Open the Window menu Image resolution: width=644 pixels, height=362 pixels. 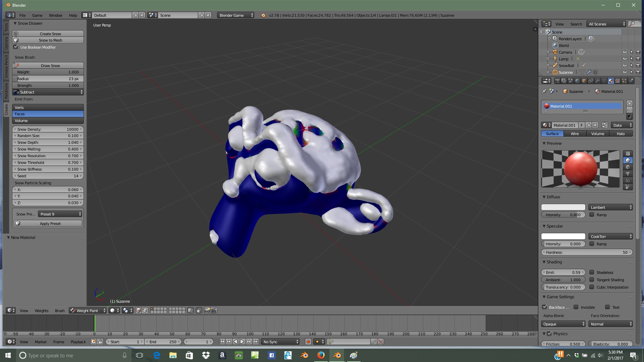click(x=55, y=15)
